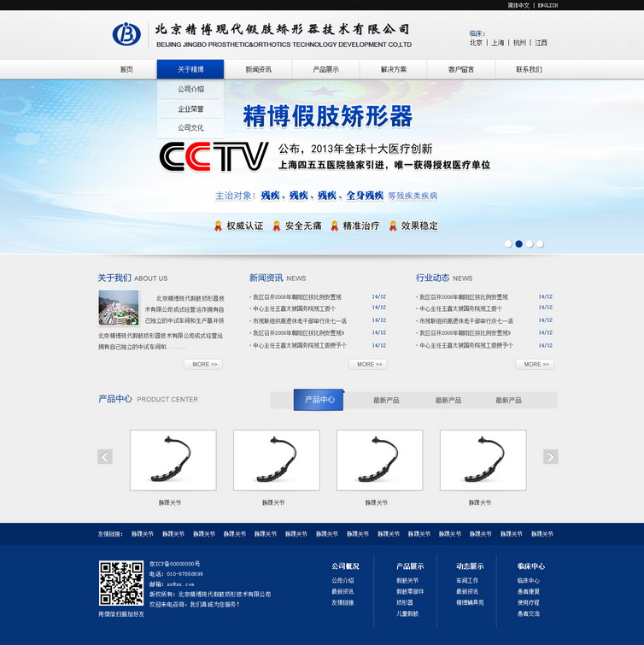The width and height of the screenshot is (644, 645).
Task: Open 最新资讯 link under 公司概况 column
Action: (342, 591)
